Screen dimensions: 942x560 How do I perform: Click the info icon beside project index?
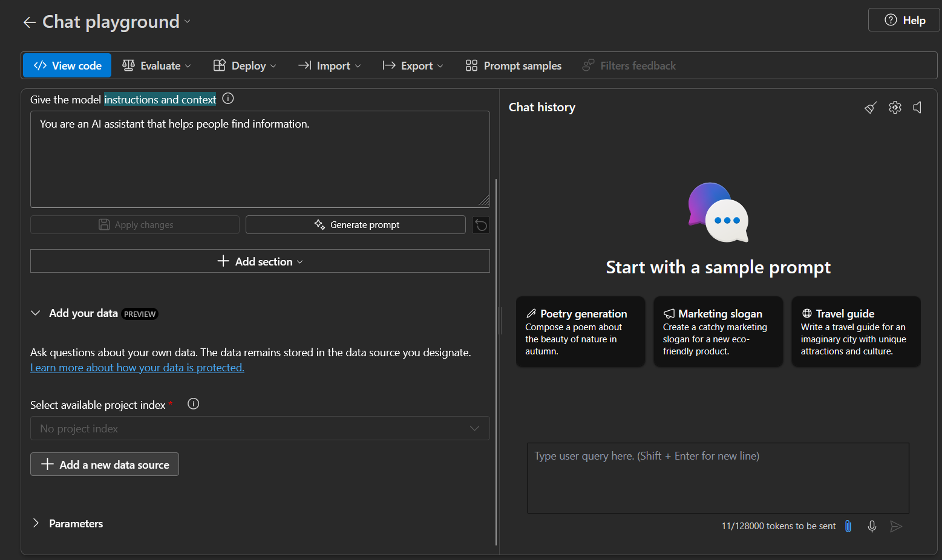(193, 403)
